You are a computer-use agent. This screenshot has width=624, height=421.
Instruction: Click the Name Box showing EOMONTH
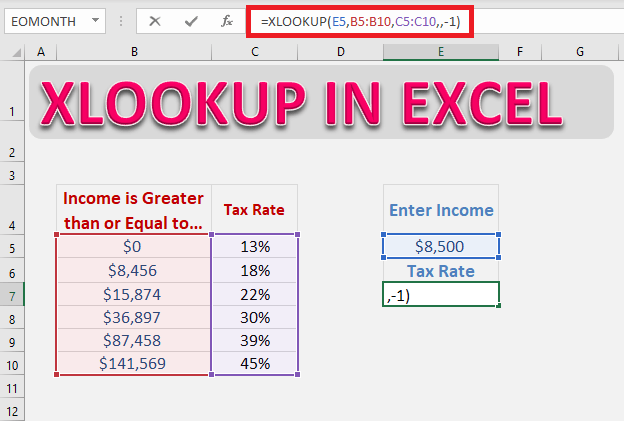[55, 21]
